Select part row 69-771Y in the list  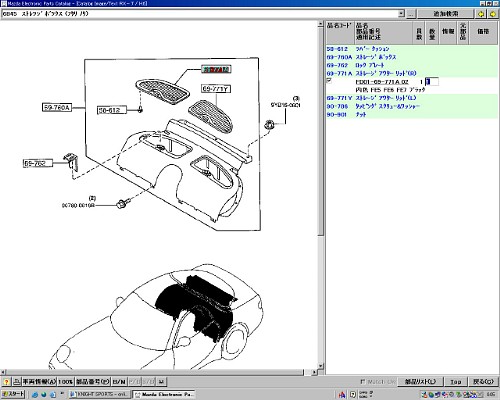click(x=411, y=98)
